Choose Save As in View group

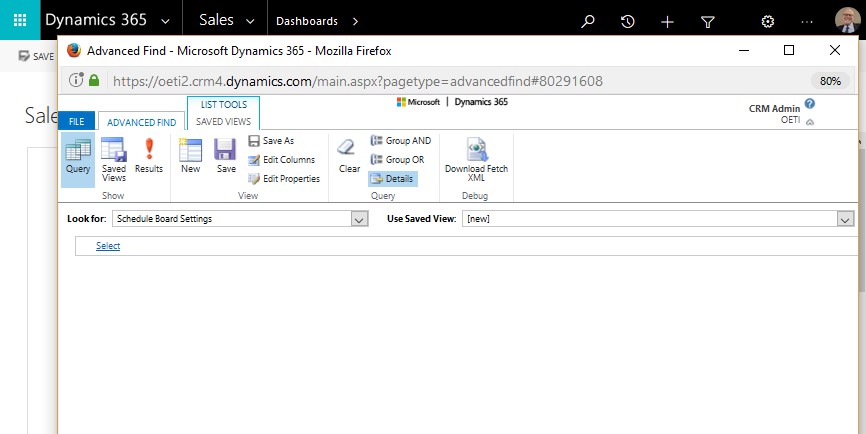click(271, 141)
